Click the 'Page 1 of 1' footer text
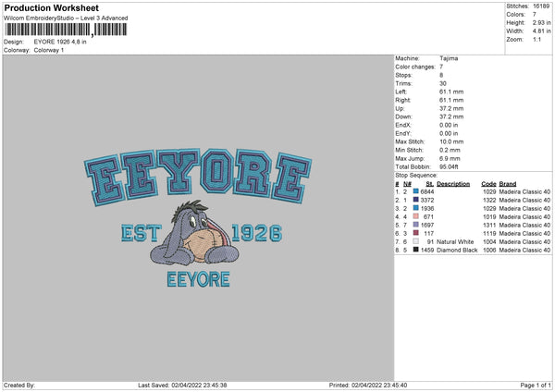Image resolution: width=555 pixels, height=392 pixels. pos(536,385)
